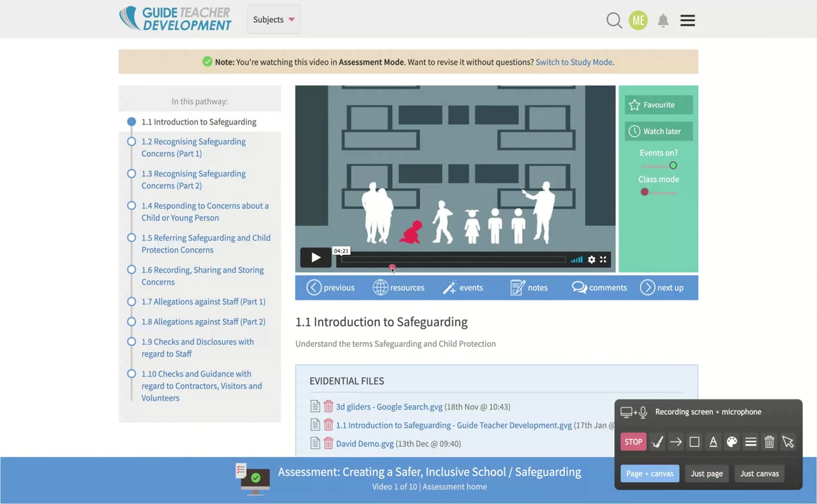Clear annotations with trash tool
The height and width of the screenshot is (504, 817).
pyautogui.click(x=769, y=441)
